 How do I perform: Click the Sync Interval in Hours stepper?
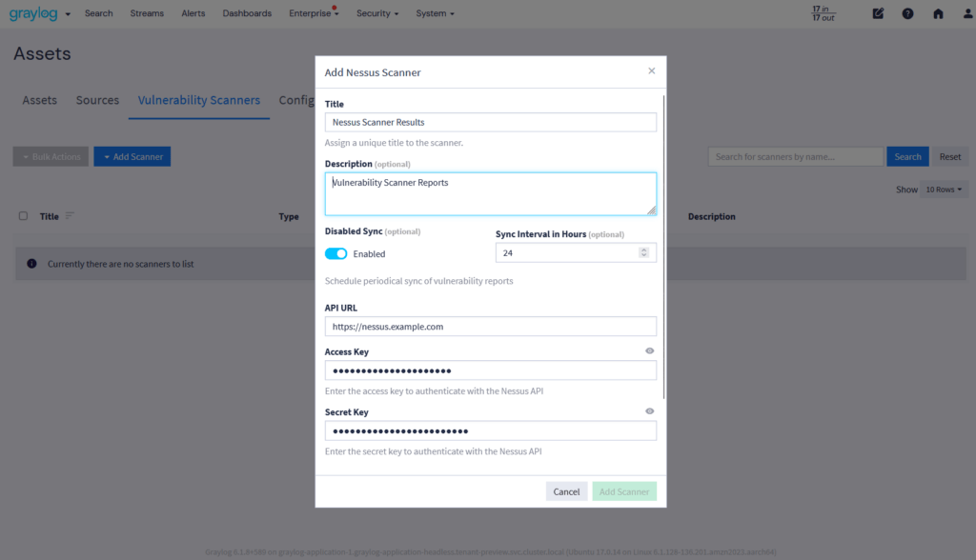coord(644,252)
